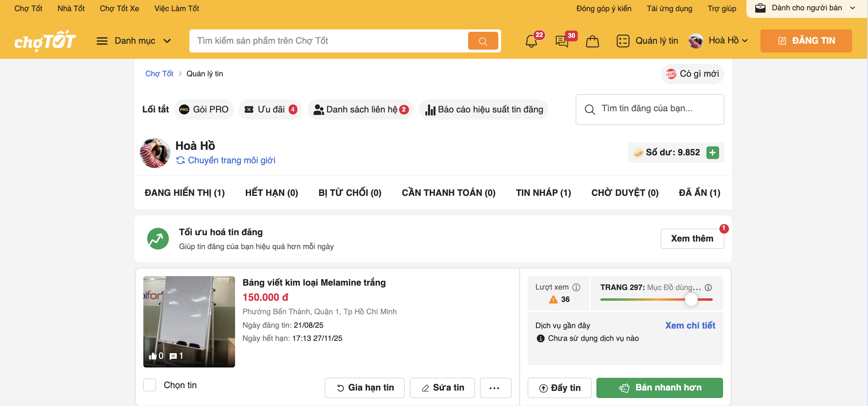Click the info icon next to Lượt xem

pos(577,287)
